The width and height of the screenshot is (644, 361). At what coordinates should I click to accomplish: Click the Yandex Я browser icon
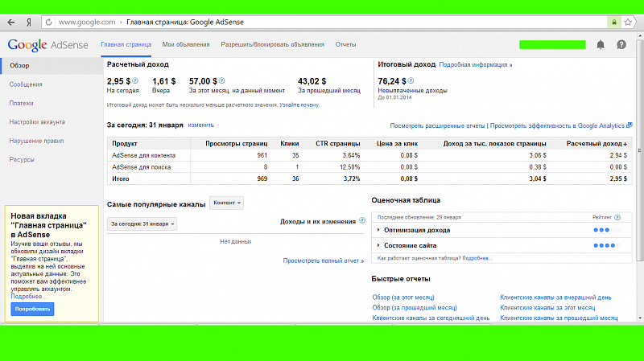pyautogui.click(x=29, y=23)
